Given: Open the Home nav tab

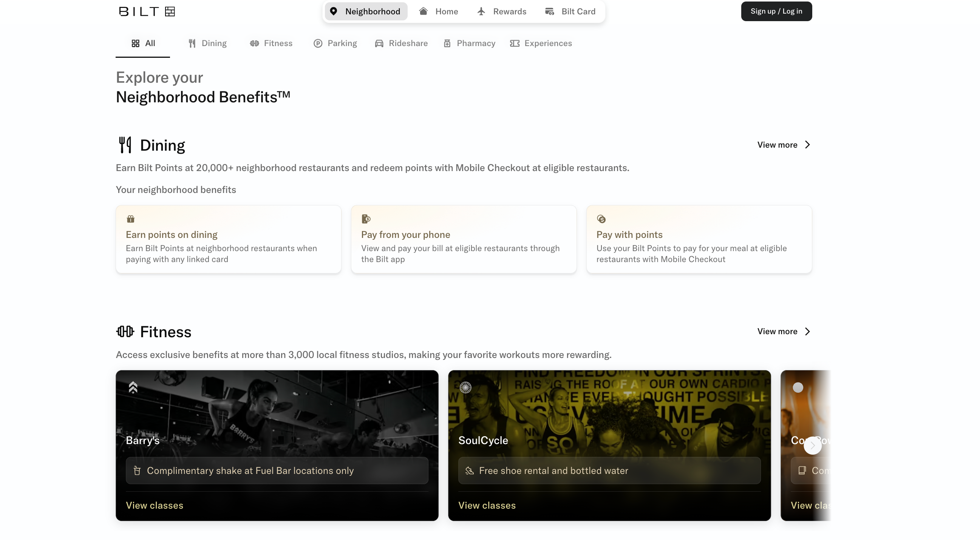Looking at the screenshot, I should point(439,11).
